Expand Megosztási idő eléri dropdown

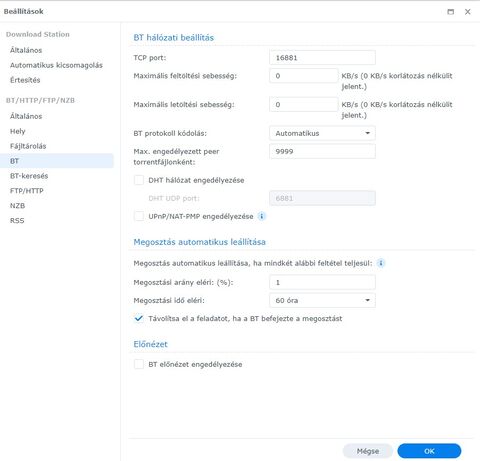tap(322, 300)
